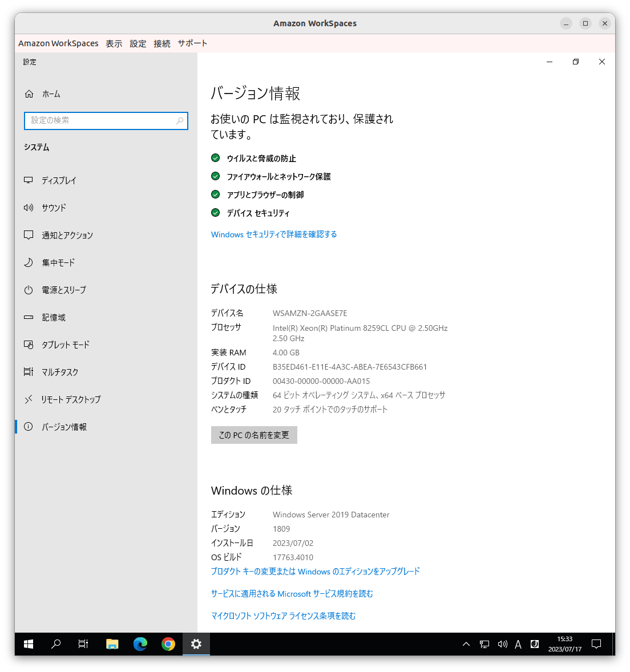Open the 表示 menu
Image resolution: width=630 pixels, height=672 pixels.
114,43
